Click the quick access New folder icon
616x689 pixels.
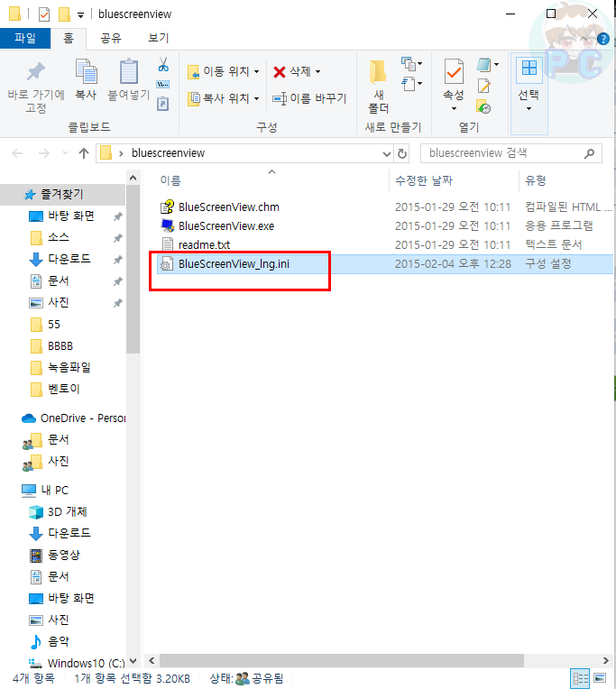(x=65, y=14)
